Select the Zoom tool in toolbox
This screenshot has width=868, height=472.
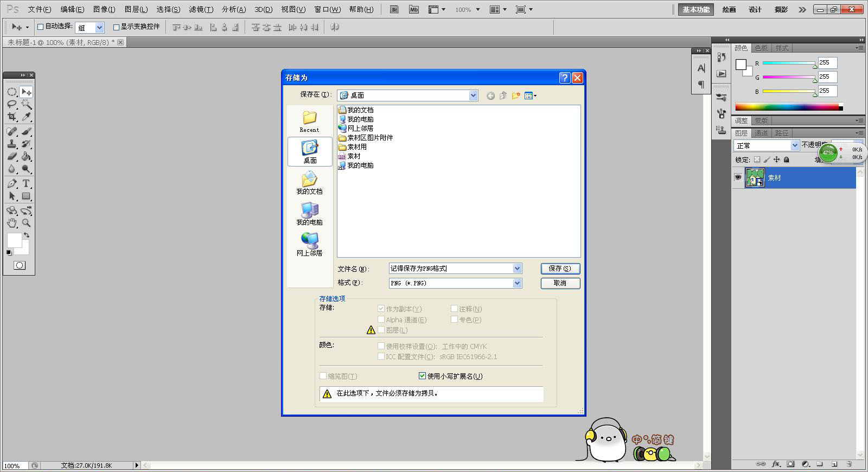pyautogui.click(x=26, y=223)
